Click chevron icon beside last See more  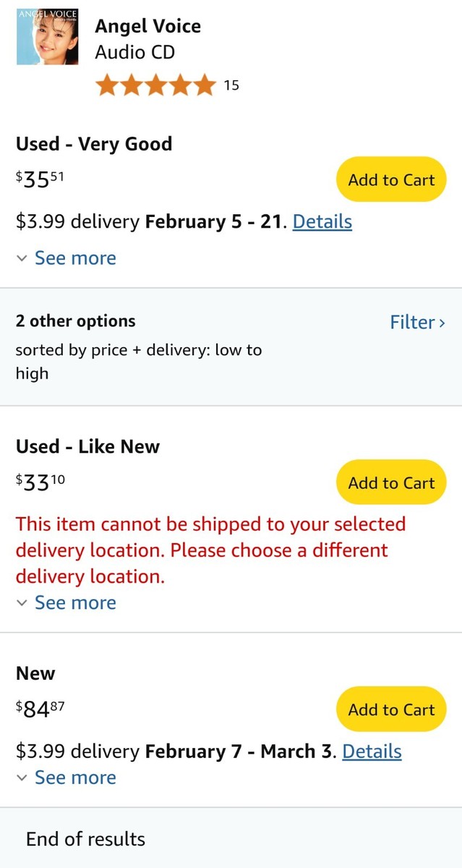coord(22,778)
